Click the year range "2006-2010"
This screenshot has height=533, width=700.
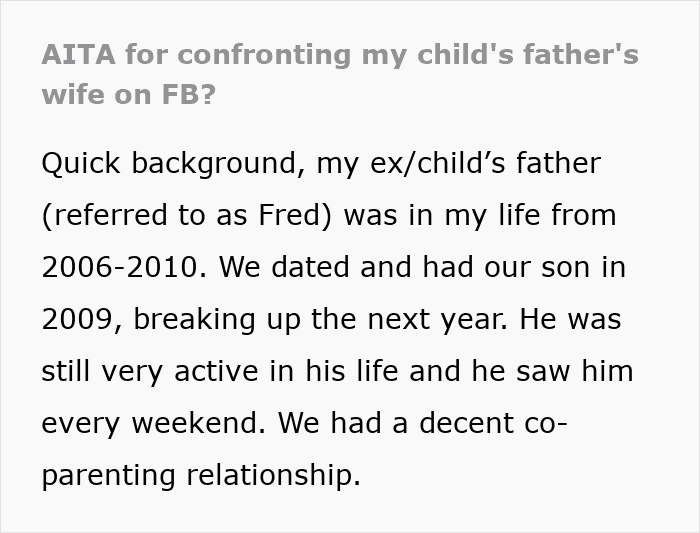(122, 267)
